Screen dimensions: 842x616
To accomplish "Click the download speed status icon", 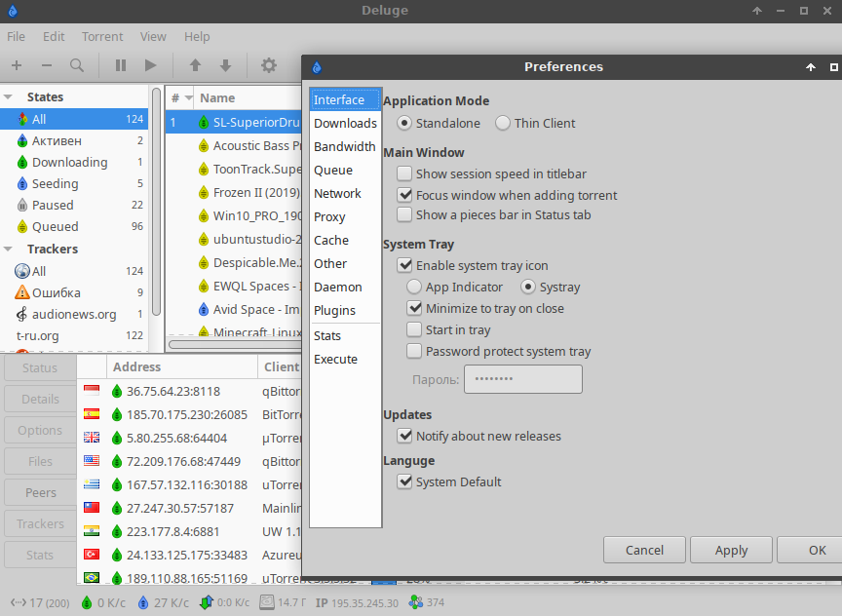I will coord(87,602).
